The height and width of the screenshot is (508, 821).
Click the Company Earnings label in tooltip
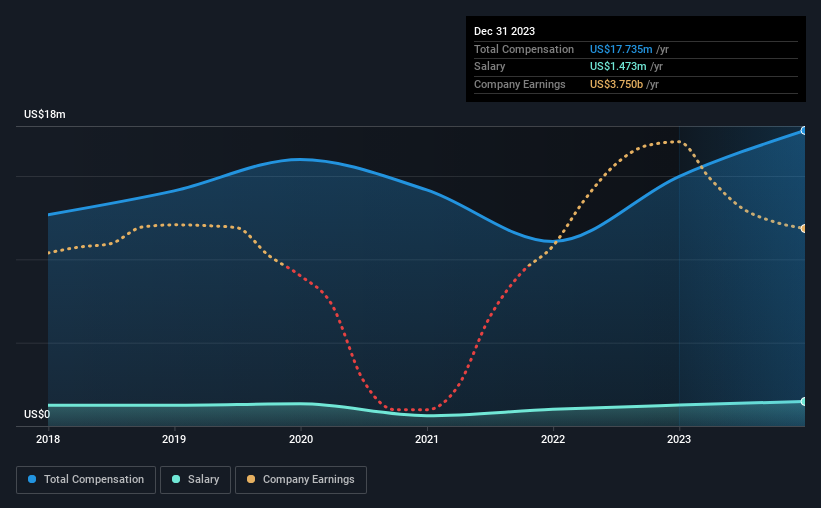pos(519,84)
